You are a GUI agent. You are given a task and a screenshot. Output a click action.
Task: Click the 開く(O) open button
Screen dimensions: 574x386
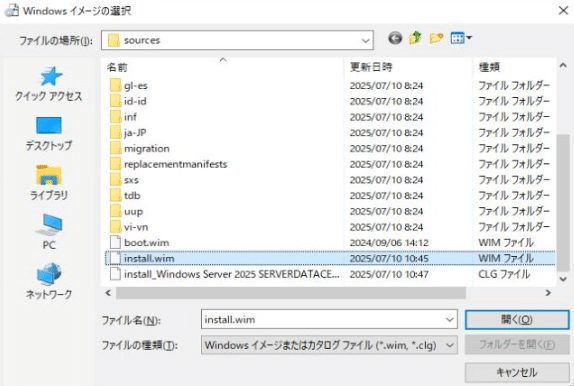click(x=517, y=320)
